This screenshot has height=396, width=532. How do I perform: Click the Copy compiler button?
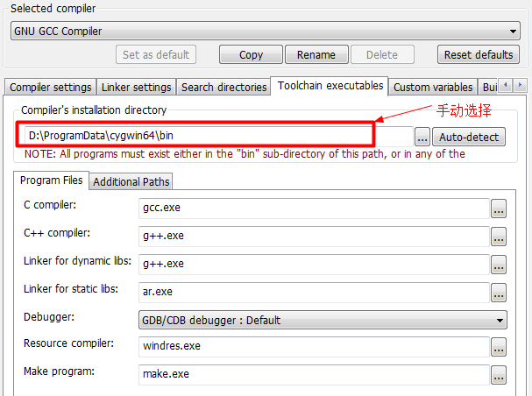(251, 54)
